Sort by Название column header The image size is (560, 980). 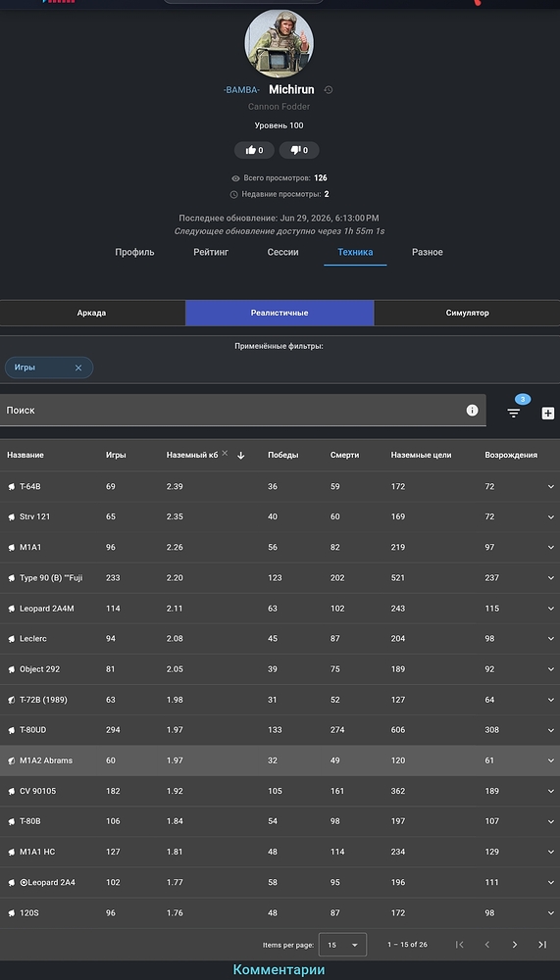click(x=25, y=455)
